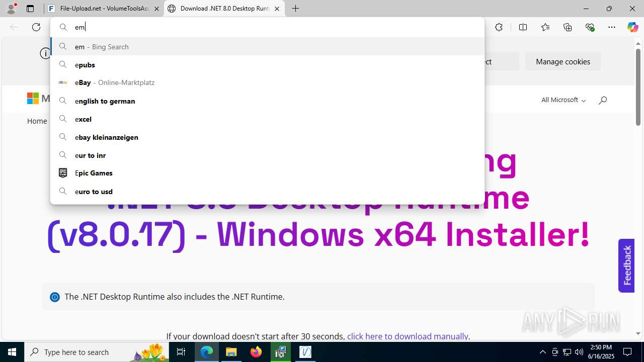Open the Copilot sidebar icon
This screenshot has height=362, width=644.
[x=632, y=27]
